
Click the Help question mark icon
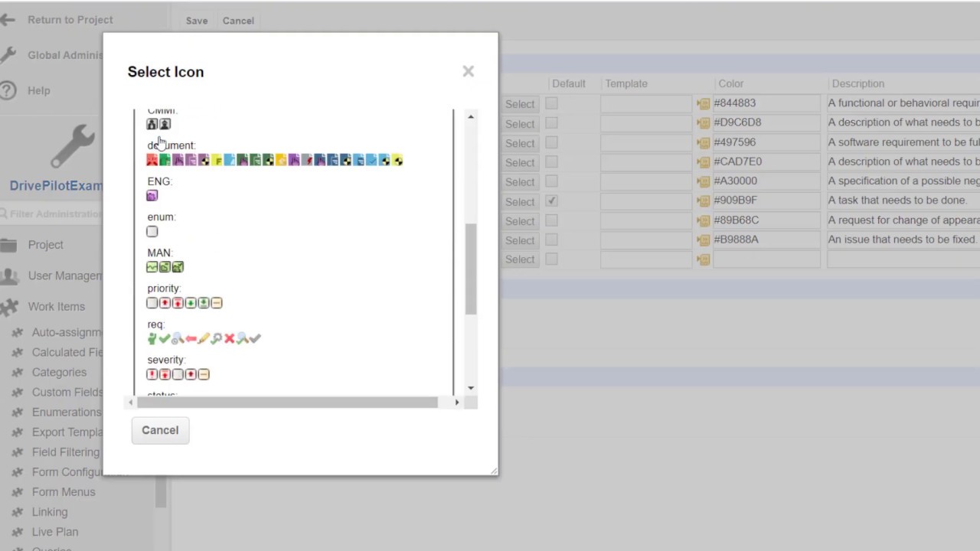point(8,90)
